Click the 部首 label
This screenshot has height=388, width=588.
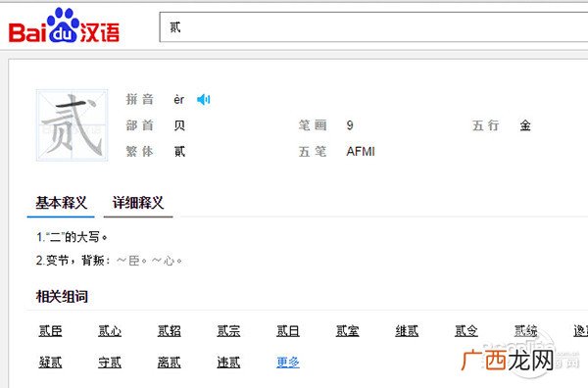(x=140, y=125)
